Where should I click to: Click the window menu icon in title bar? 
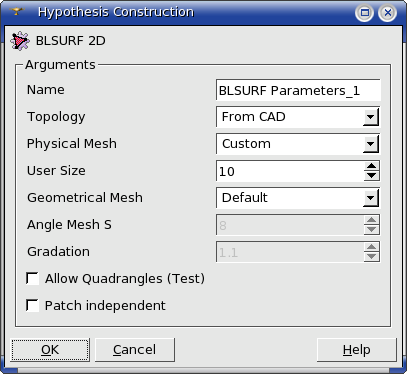16,12
